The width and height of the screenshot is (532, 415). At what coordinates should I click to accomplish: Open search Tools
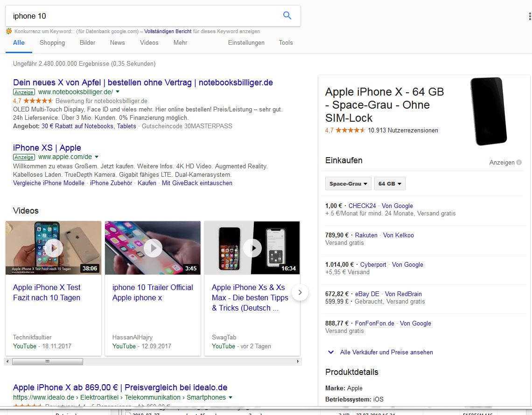click(x=286, y=43)
